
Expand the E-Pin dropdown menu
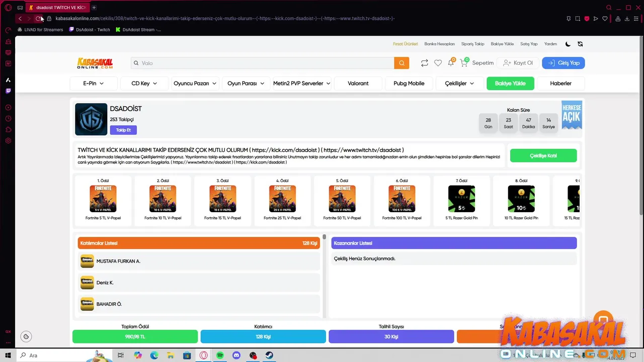coord(94,83)
